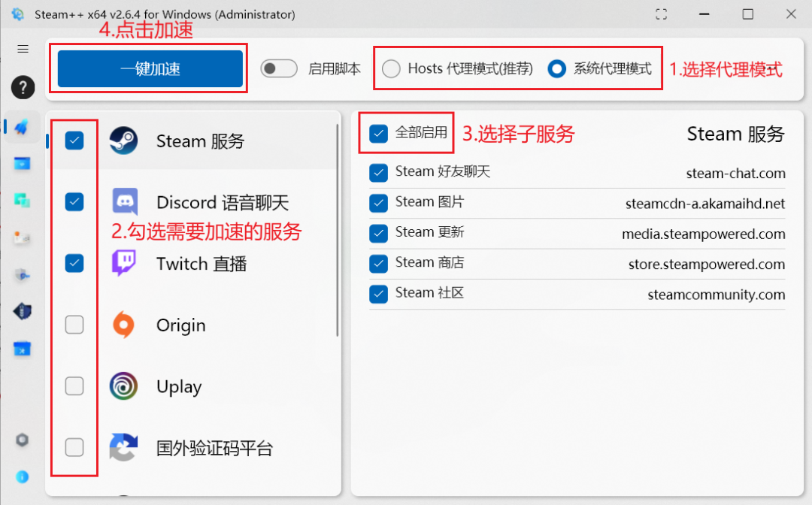
Task: Open settings via the gear icon
Action: click(22, 440)
